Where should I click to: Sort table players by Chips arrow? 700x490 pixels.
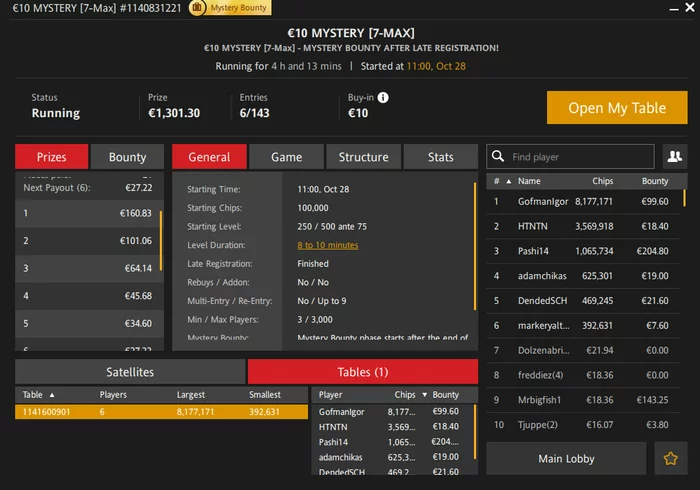(x=425, y=395)
